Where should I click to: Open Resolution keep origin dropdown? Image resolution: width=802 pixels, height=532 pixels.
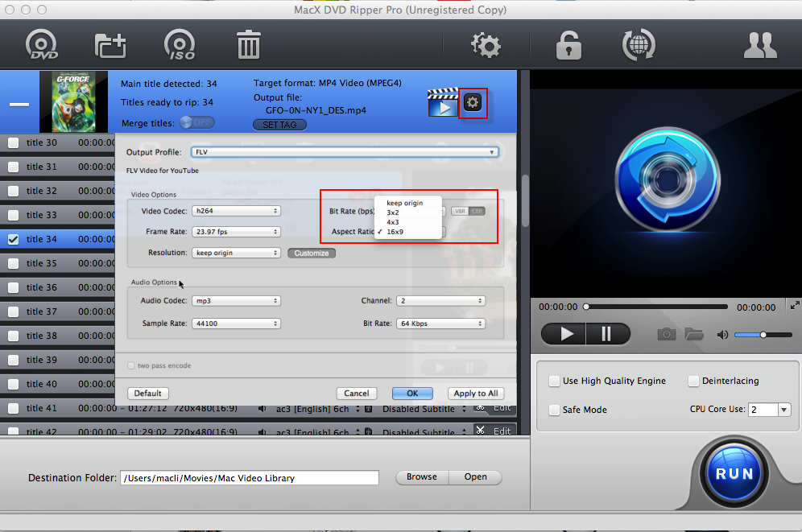pos(236,253)
